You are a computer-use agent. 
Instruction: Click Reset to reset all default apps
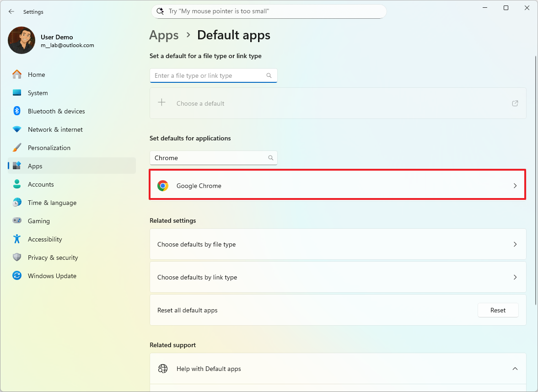[x=498, y=310]
